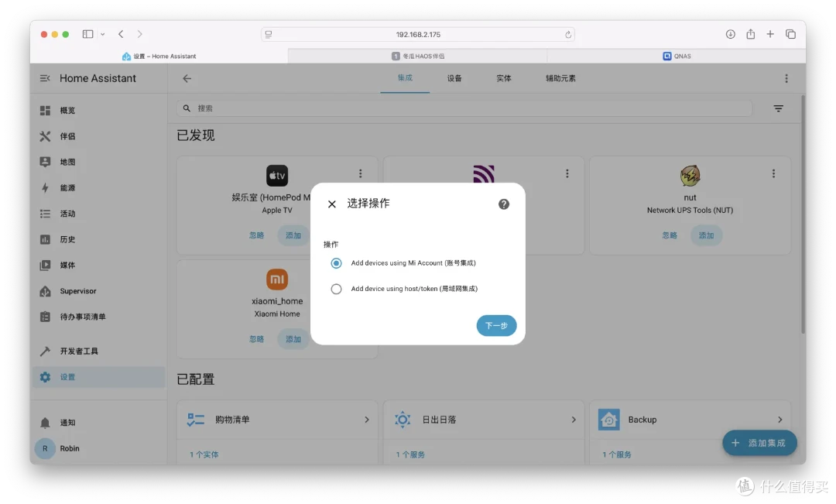Image resolution: width=836 pixels, height=504 pixels.
Task: Click the Xiaomi Mi logo on xiaomi_home card
Action: pos(277,279)
